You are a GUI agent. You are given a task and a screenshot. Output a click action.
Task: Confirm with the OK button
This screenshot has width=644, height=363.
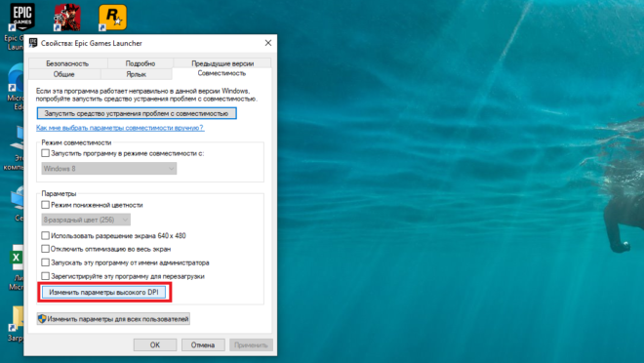[155, 344]
